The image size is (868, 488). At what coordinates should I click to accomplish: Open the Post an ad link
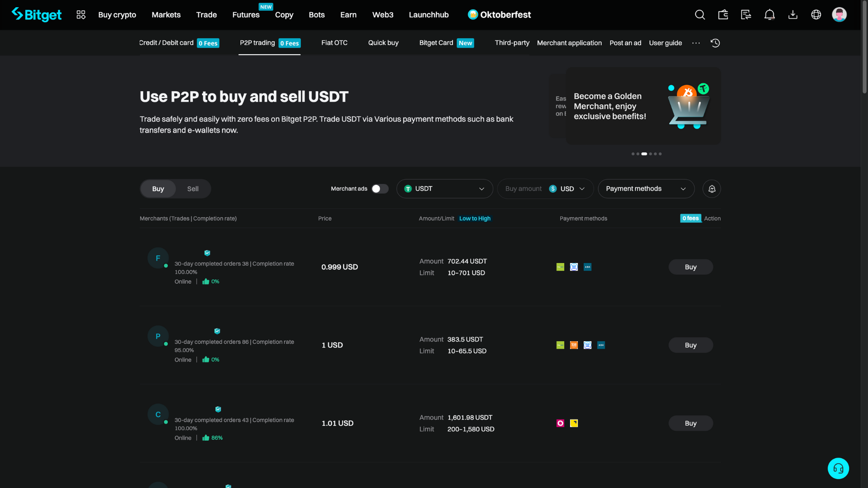625,43
